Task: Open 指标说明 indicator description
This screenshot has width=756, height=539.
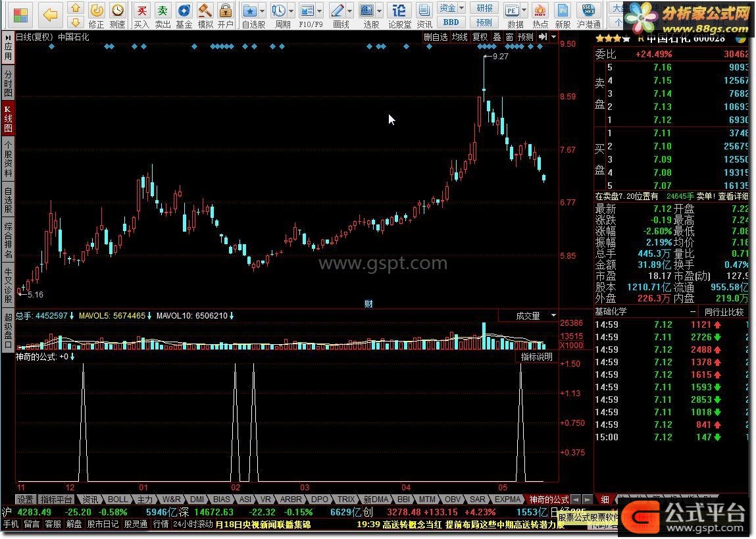Action: [537, 357]
